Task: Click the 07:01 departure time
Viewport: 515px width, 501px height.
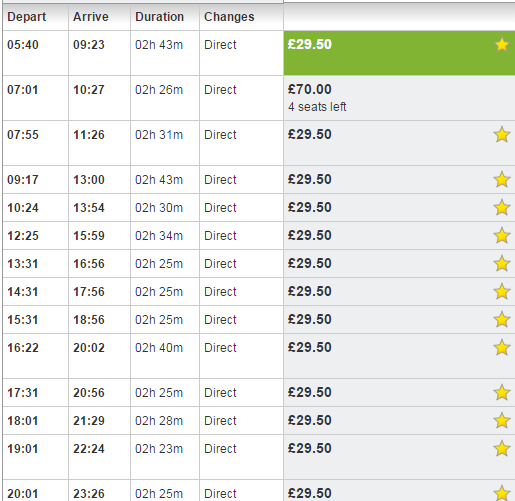Action: tap(23, 90)
